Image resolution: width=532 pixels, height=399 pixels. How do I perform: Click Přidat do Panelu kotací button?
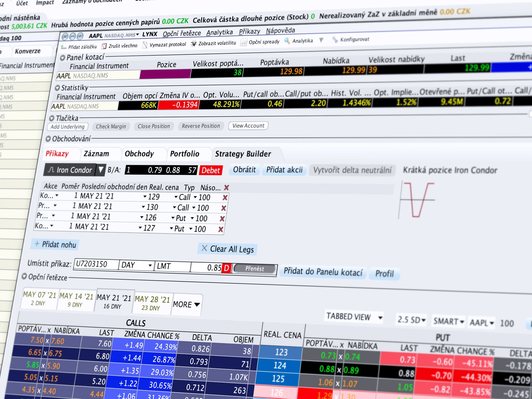tap(323, 272)
